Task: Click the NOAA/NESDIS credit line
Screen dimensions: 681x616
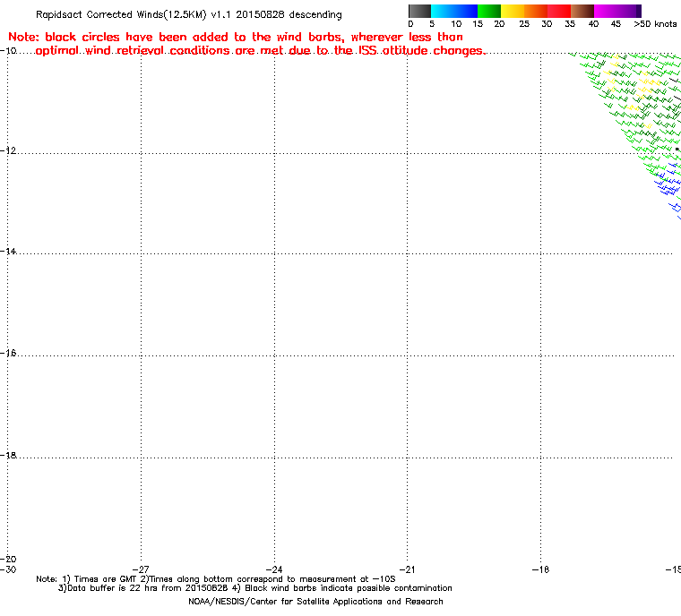Action: click(315, 602)
